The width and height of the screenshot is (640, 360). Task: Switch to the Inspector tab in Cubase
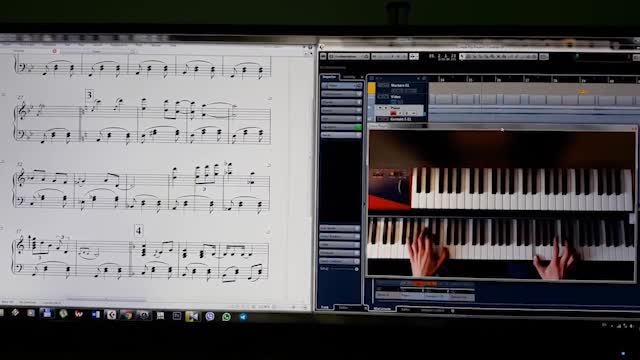pyautogui.click(x=329, y=77)
